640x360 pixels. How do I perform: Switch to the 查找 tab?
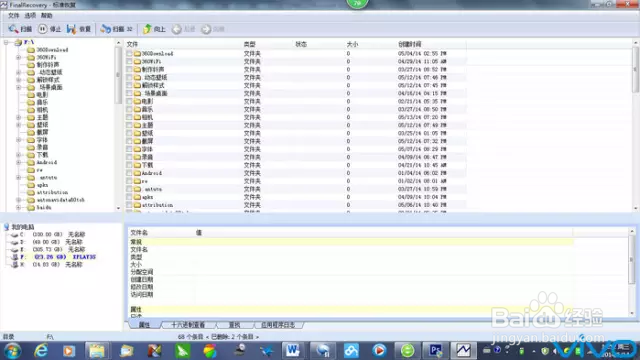(x=234, y=325)
